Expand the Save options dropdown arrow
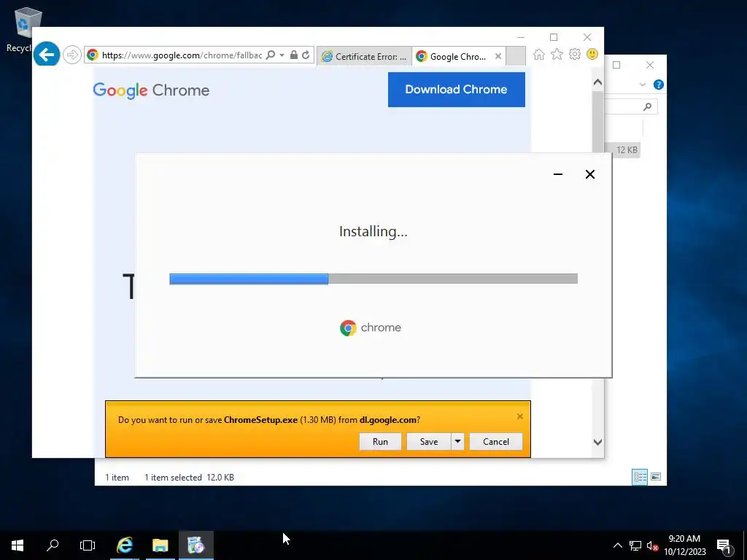This screenshot has width=747, height=560. tap(457, 441)
